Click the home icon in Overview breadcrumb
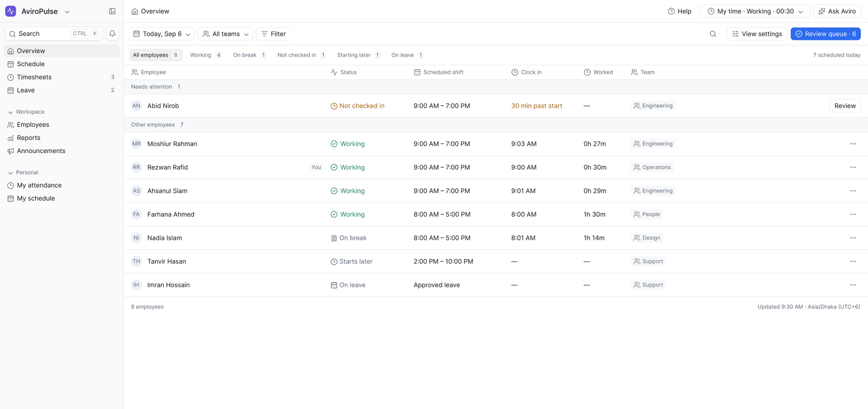Viewport: 868px width, 409px height. (134, 11)
